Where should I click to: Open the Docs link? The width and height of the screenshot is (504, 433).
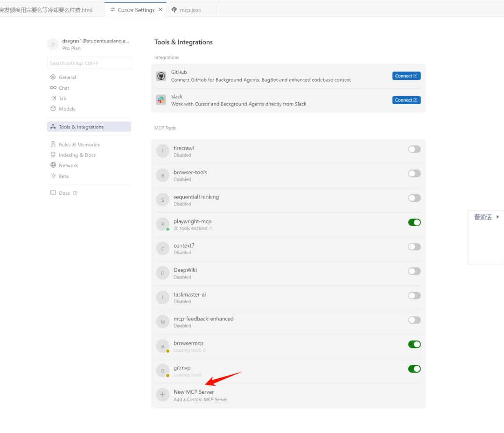[64, 193]
